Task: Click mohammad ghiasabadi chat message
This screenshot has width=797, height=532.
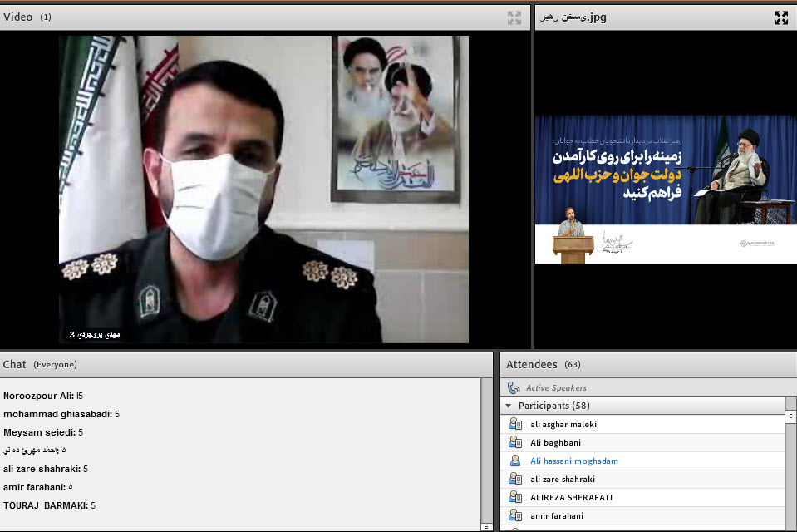Action: (x=61, y=414)
